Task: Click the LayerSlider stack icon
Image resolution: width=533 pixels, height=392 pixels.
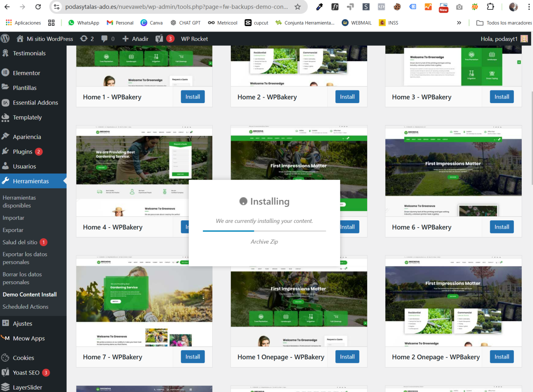Action: coord(5,387)
